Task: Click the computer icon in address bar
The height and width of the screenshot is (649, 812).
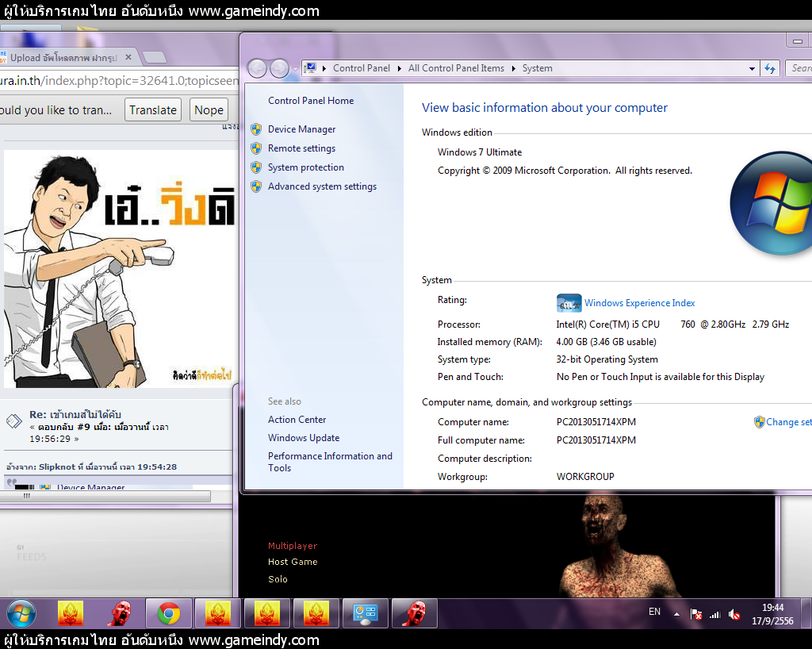Action: point(311,68)
